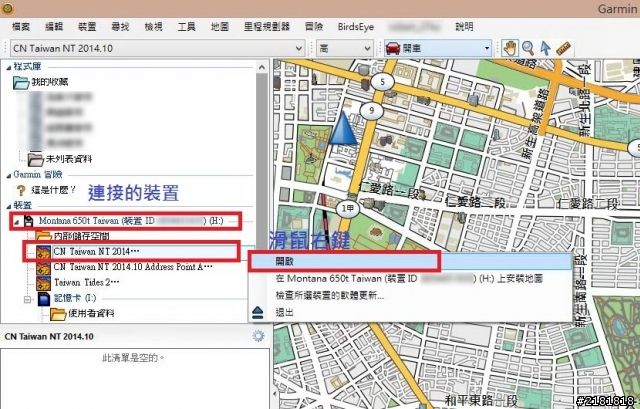640x409 pixels.
Task: Choose 上安裝地圖 option in context menu
Action: [x=410, y=279]
